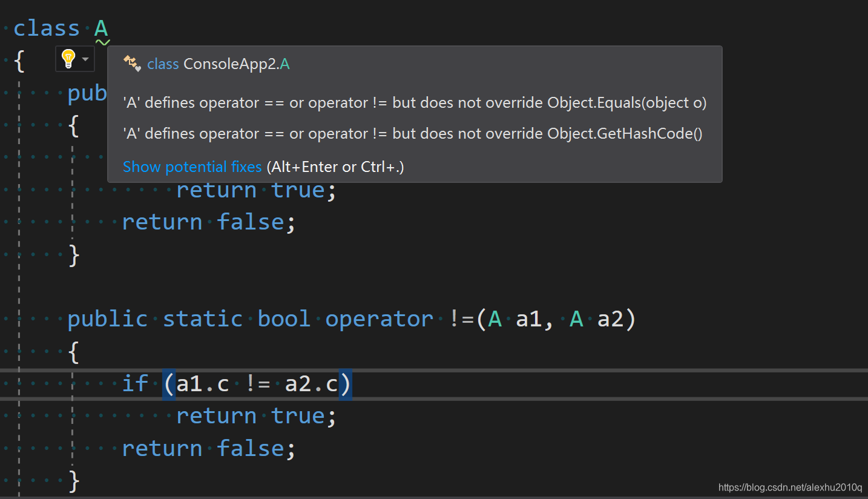The image size is (868, 499).
Task: Click 'a1.c' in the if condition
Action: [x=203, y=384]
